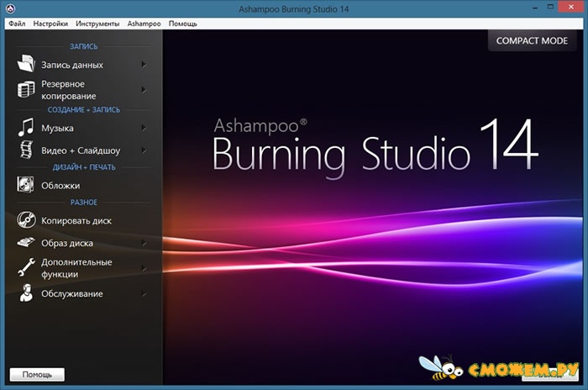
Task: Open the Инструменты menu
Action: point(97,24)
